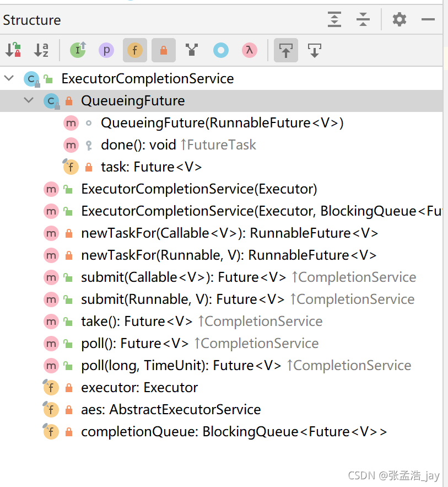Click the class icon of QueueingFuture

click(x=51, y=101)
